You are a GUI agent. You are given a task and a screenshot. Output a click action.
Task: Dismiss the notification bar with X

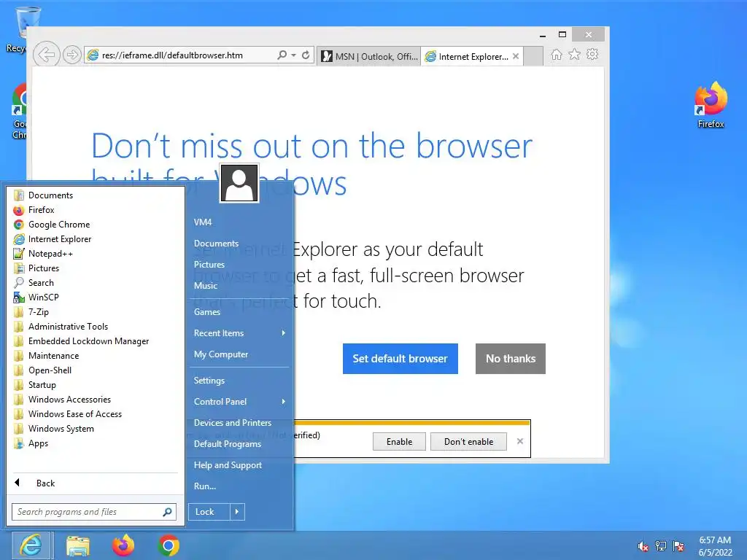tap(520, 441)
